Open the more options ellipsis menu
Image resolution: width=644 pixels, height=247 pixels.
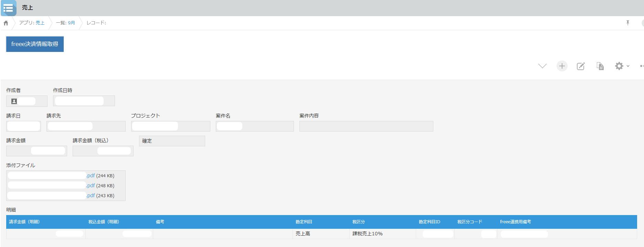coord(641,66)
